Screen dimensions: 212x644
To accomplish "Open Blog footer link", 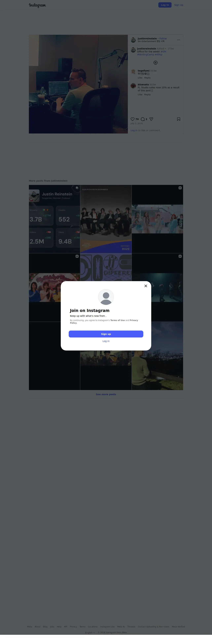I will pos(45,627).
